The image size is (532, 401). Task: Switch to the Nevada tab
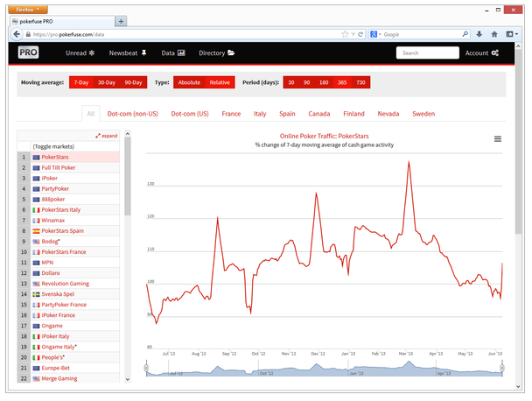[x=388, y=114]
